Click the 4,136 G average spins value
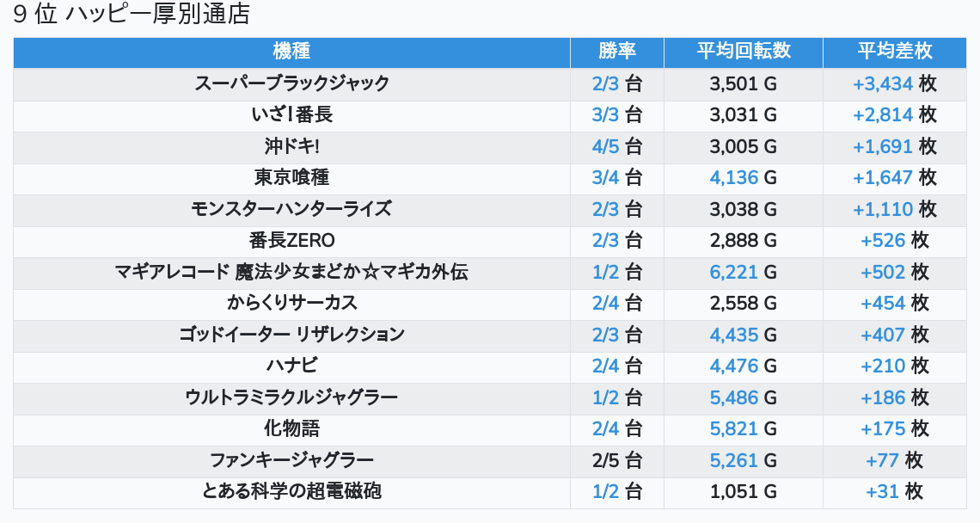 pyautogui.click(x=734, y=178)
